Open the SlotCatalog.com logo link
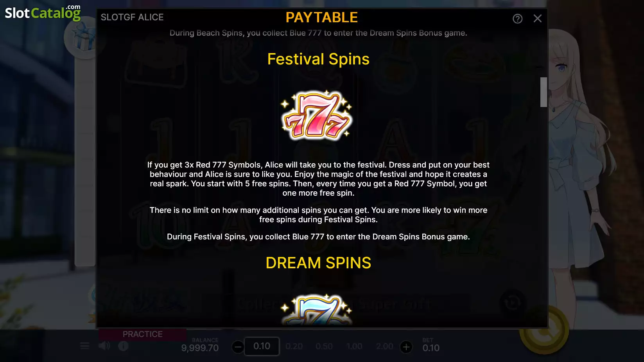 click(43, 12)
